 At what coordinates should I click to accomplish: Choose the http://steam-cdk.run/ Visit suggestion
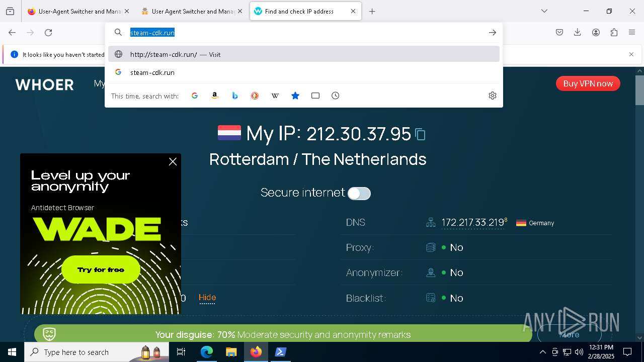304,54
